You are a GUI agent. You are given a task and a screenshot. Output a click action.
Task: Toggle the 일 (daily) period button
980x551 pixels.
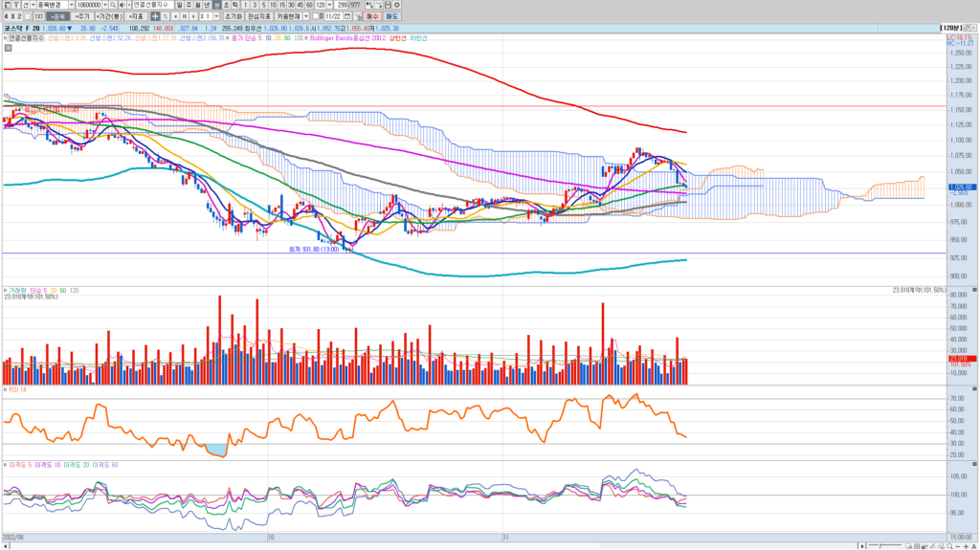[x=179, y=5]
